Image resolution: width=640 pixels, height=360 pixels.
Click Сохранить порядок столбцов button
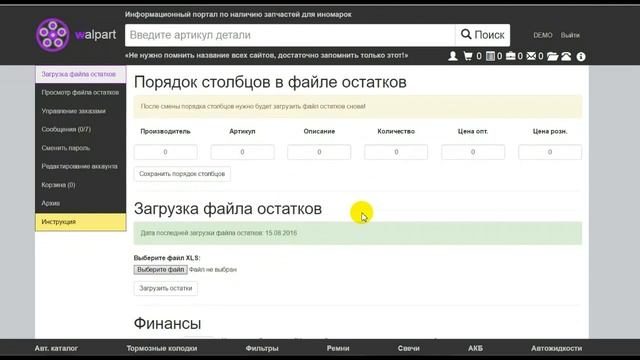pos(182,174)
